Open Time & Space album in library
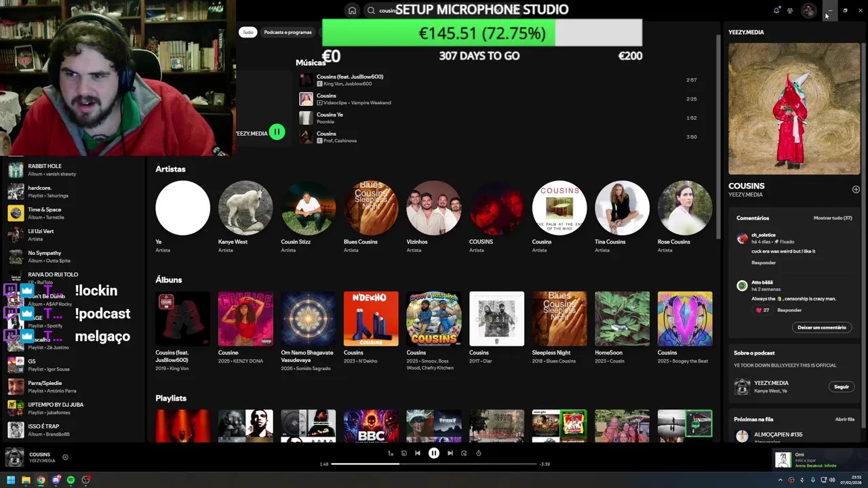The height and width of the screenshot is (488, 868). pos(73,213)
